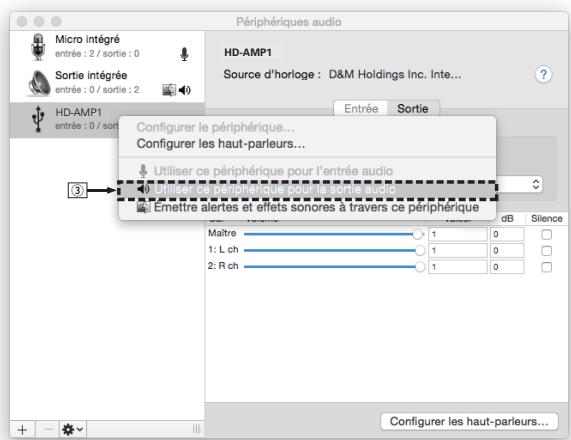Mute the 1: L ch checkbox
Screen dimensions: 571x440
coord(546,251)
